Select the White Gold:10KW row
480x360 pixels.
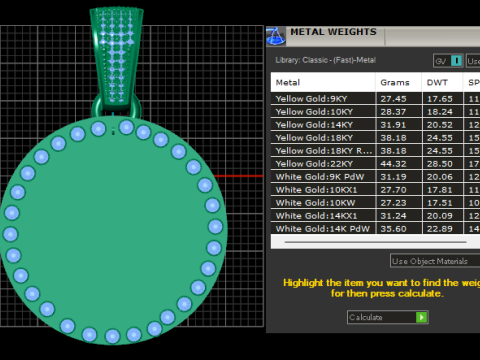click(375, 203)
